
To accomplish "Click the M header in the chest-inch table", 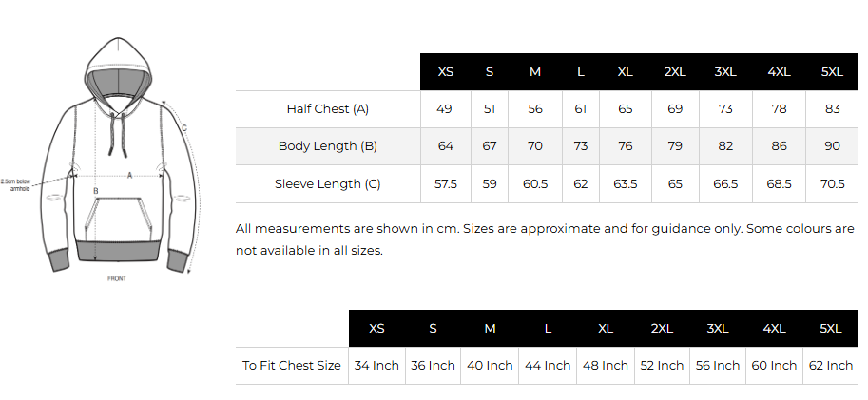I will click(490, 329).
